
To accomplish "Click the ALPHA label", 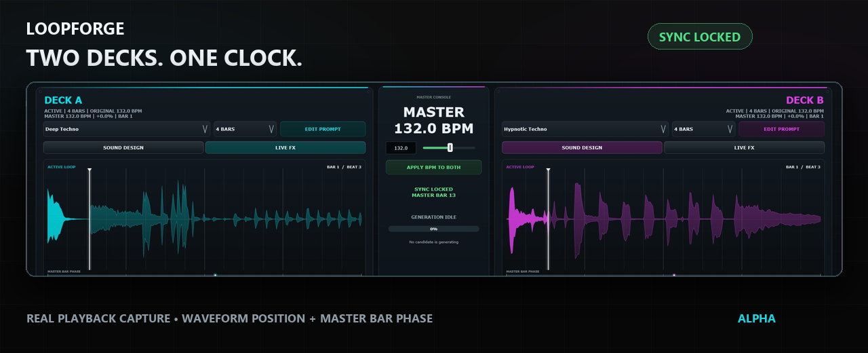I will tap(757, 318).
